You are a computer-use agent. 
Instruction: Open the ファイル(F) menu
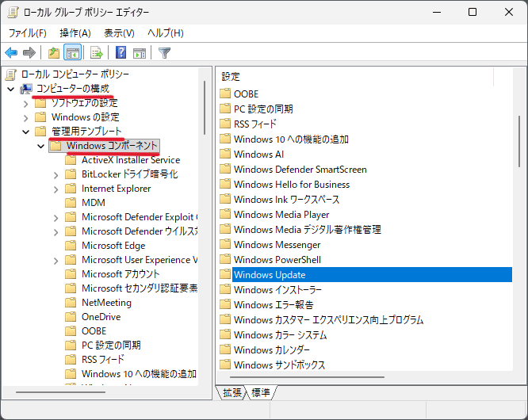(x=27, y=33)
